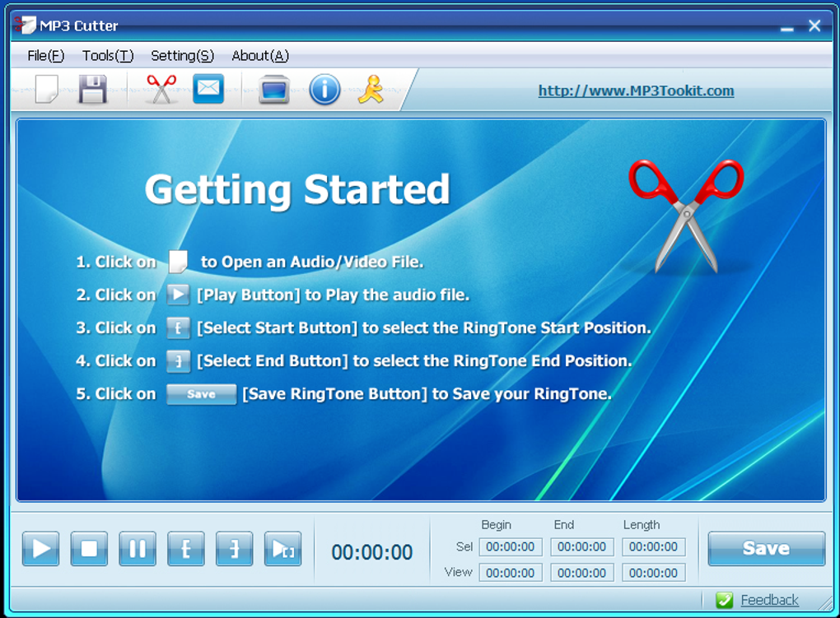This screenshot has height=618, width=840.
Task: Click the 'Length' column label
Action: [x=642, y=525]
